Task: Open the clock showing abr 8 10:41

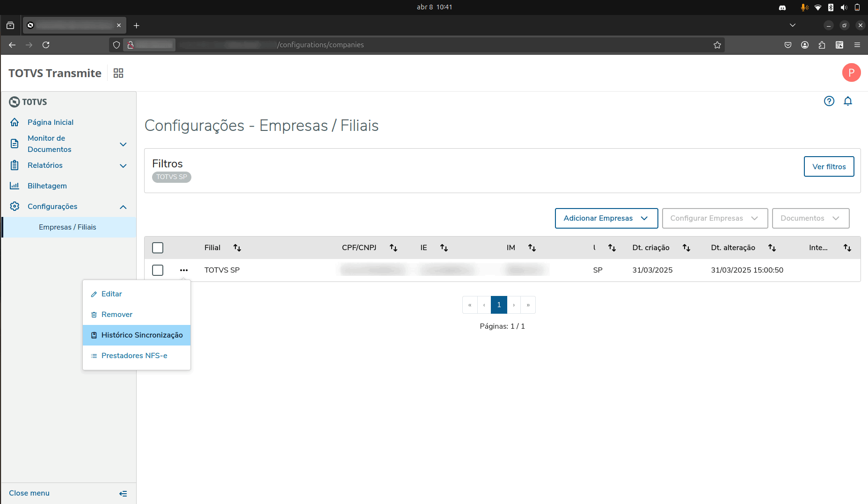Action: [434, 7]
